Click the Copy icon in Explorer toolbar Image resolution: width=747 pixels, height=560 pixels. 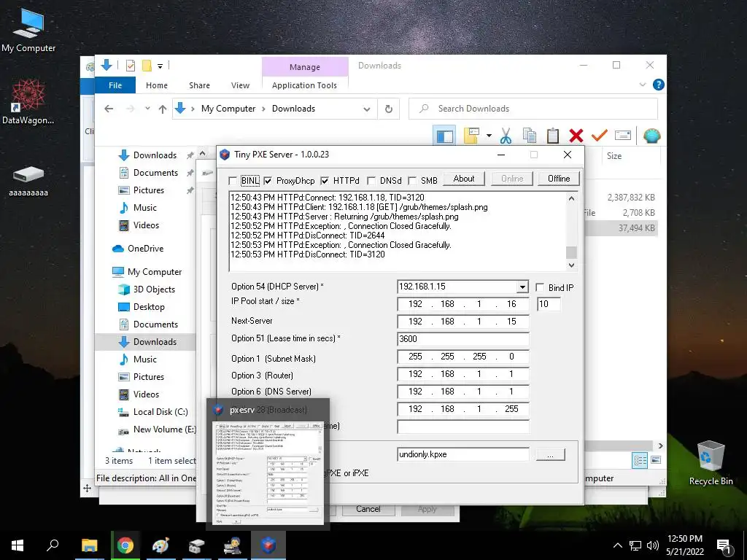(529, 136)
